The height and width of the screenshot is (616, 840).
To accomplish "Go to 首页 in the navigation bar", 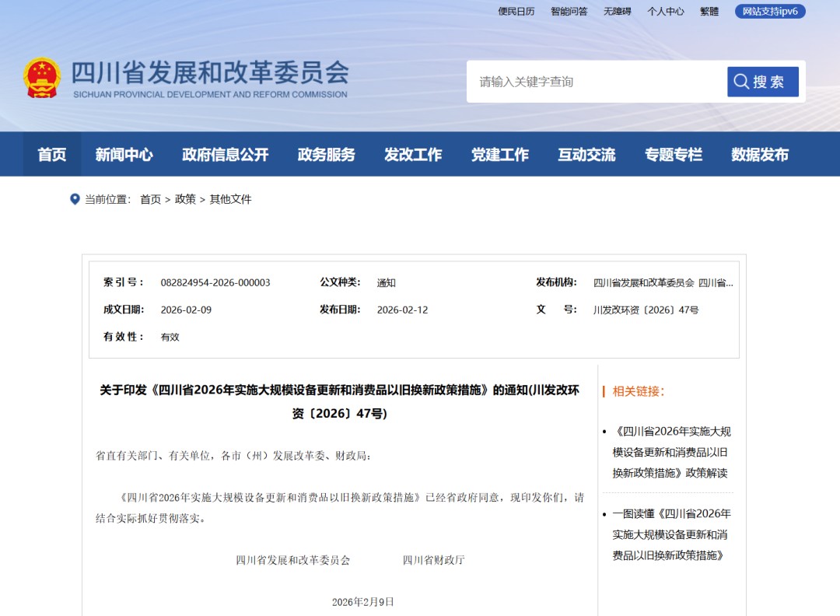I will [x=52, y=154].
